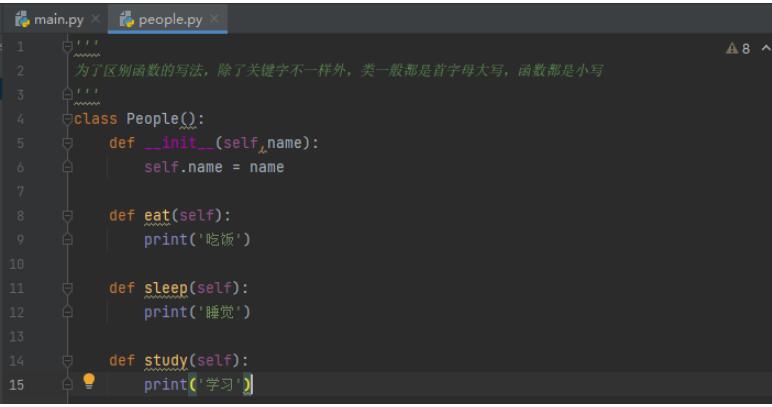Viewport: 772px width, 407px height.
Task: Click the Python file icon on people.py tab
Action: click(x=126, y=20)
